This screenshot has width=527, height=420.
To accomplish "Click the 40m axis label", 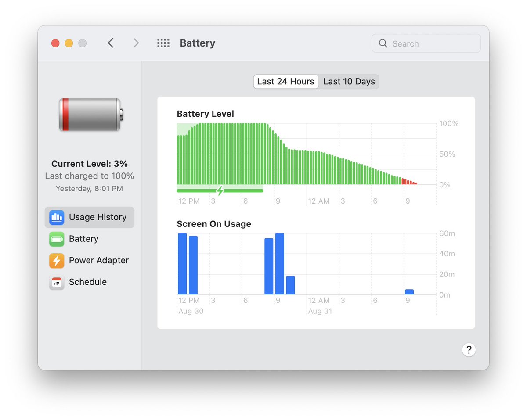I will click(x=447, y=254).
